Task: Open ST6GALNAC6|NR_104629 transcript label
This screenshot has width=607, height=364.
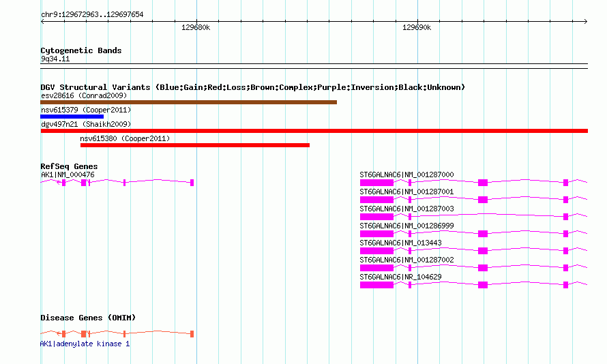Action: 400,277
